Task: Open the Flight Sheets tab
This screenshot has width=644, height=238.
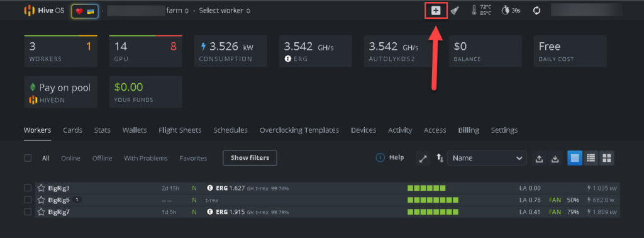Action: point(180,130)
